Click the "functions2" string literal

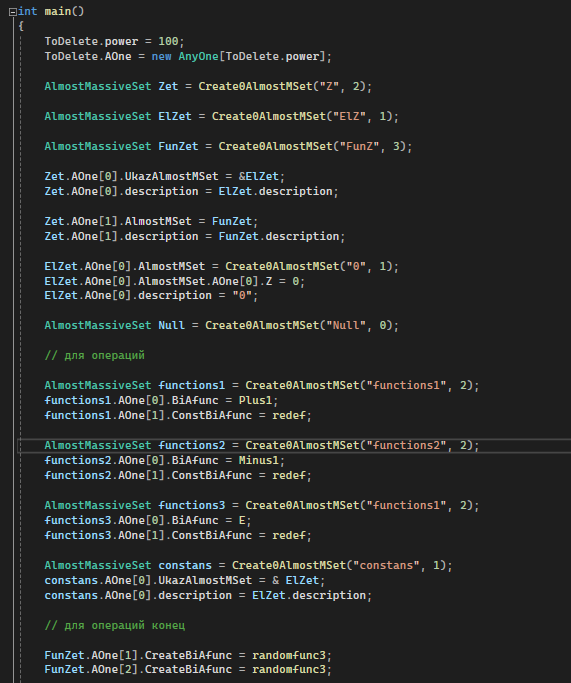406,445
